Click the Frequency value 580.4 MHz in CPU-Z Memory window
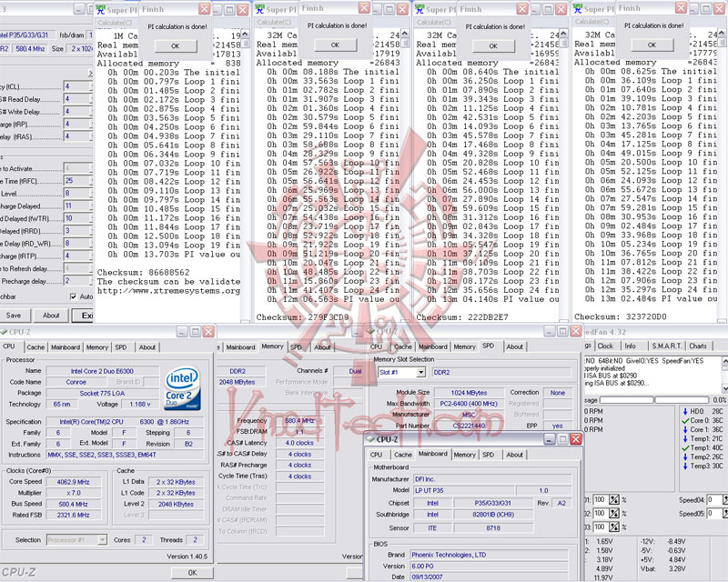 pyautogui.click(x=299, y=420)
